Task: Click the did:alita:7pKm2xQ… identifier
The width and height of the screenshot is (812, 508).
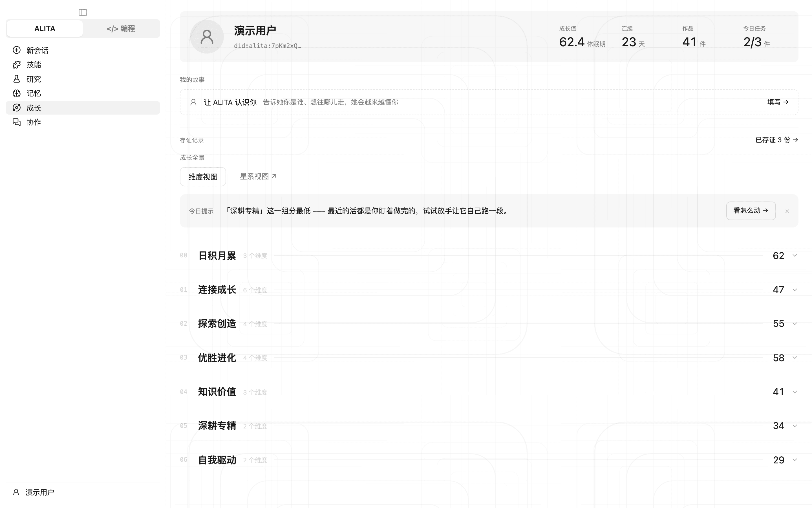Action: point(267,46)
